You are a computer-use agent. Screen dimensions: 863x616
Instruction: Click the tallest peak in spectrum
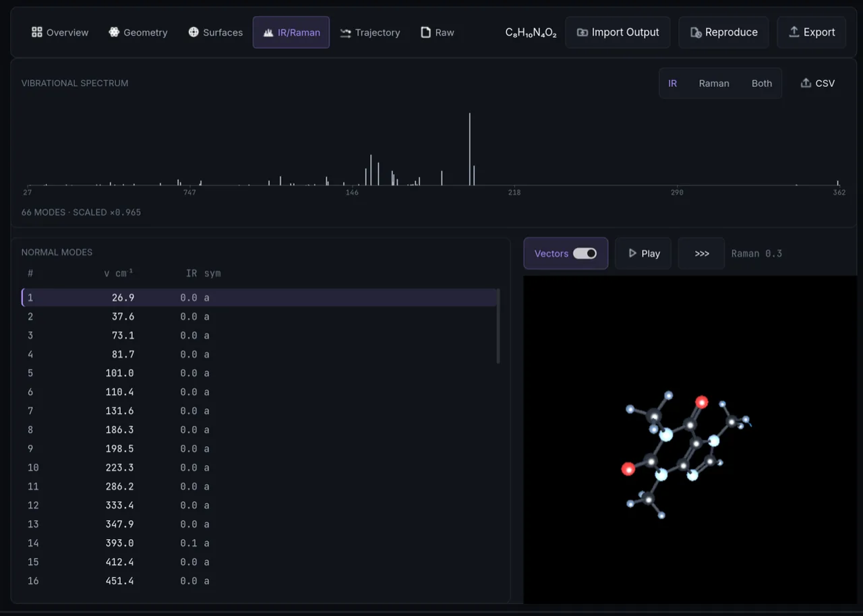470,148
